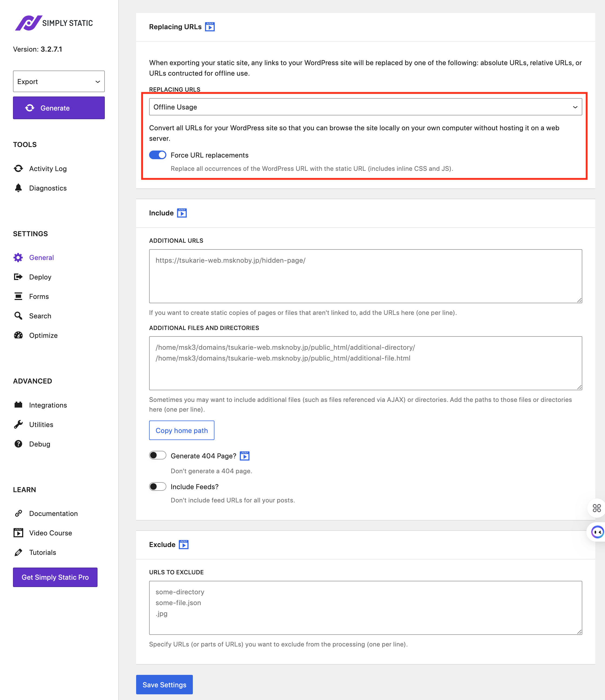Click the Diagnostics bell icon
The width and height of the screenshot is (605, 700).
tap(18, 188)
